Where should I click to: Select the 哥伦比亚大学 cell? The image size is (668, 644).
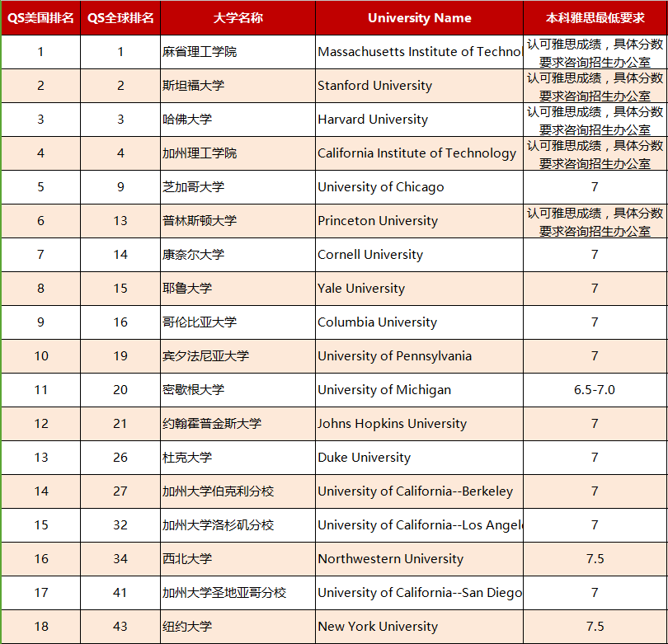click(238, 322)
